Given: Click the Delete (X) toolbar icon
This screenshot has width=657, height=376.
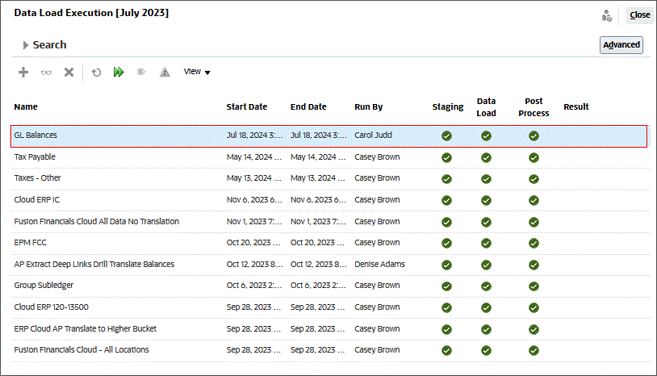Looking at the screenshot, I should (69, 72).
